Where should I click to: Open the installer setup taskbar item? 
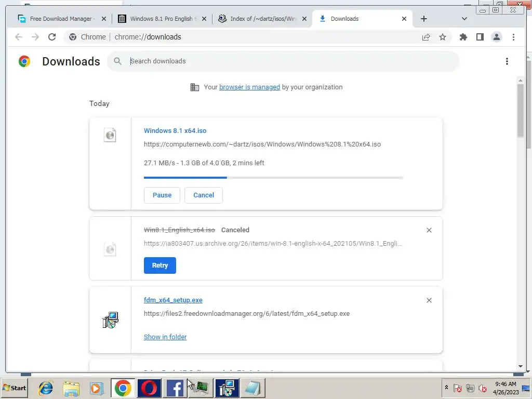227,388
